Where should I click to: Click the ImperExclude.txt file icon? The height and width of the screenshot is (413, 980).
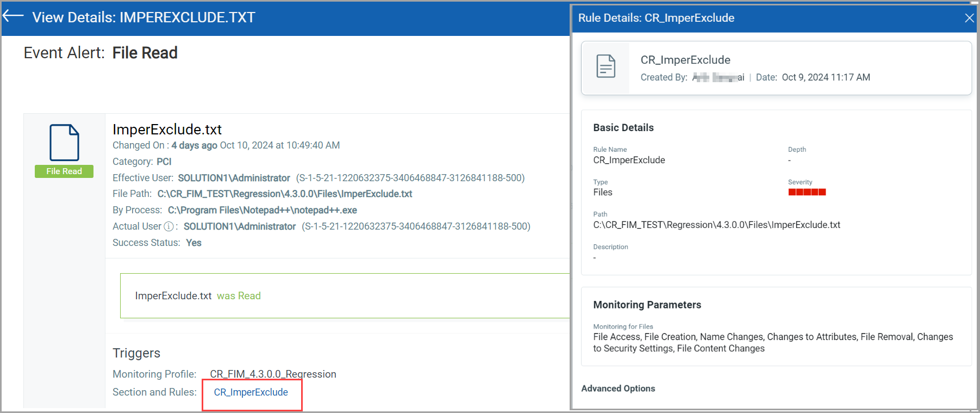64,143
